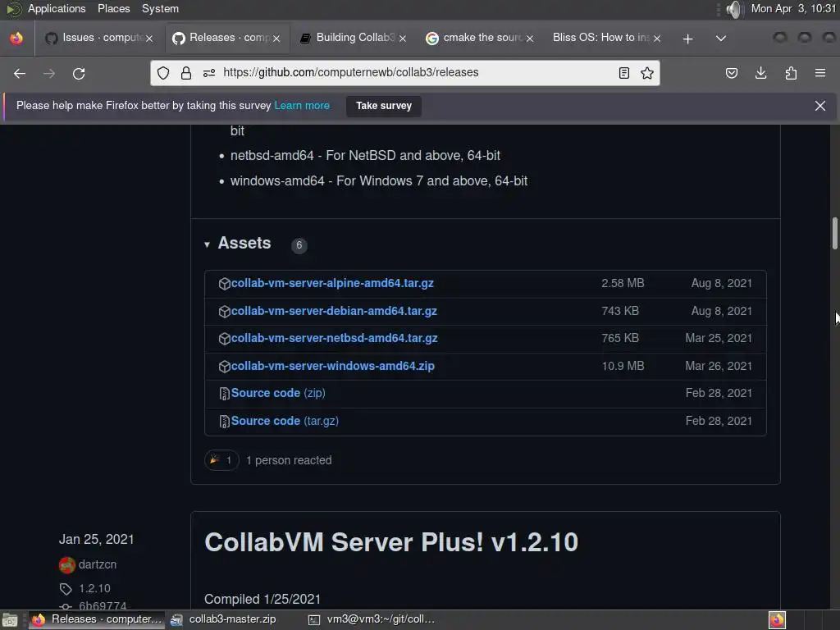Click zip file icon beside Source code (zip)

point(225,394)
